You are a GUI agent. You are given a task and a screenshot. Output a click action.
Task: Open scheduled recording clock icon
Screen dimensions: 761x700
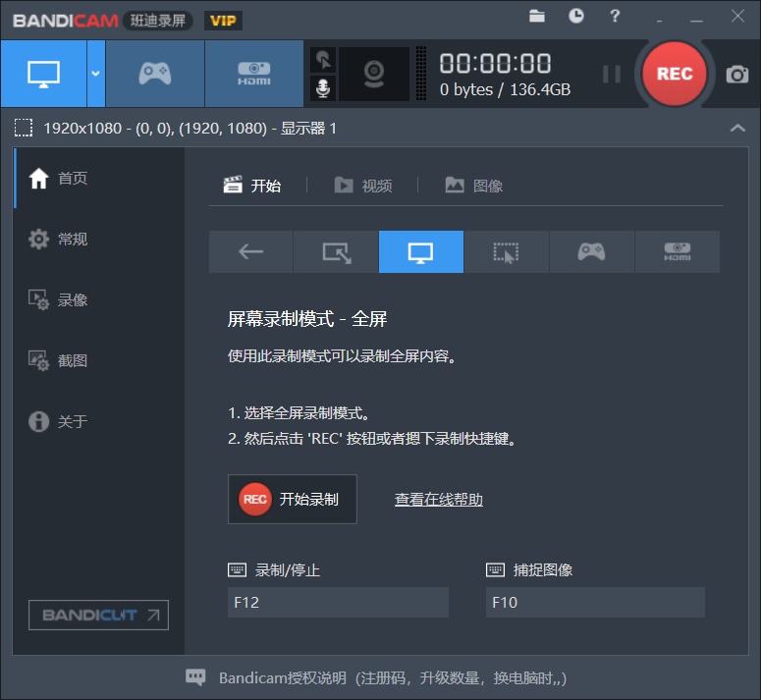(576, 16)
